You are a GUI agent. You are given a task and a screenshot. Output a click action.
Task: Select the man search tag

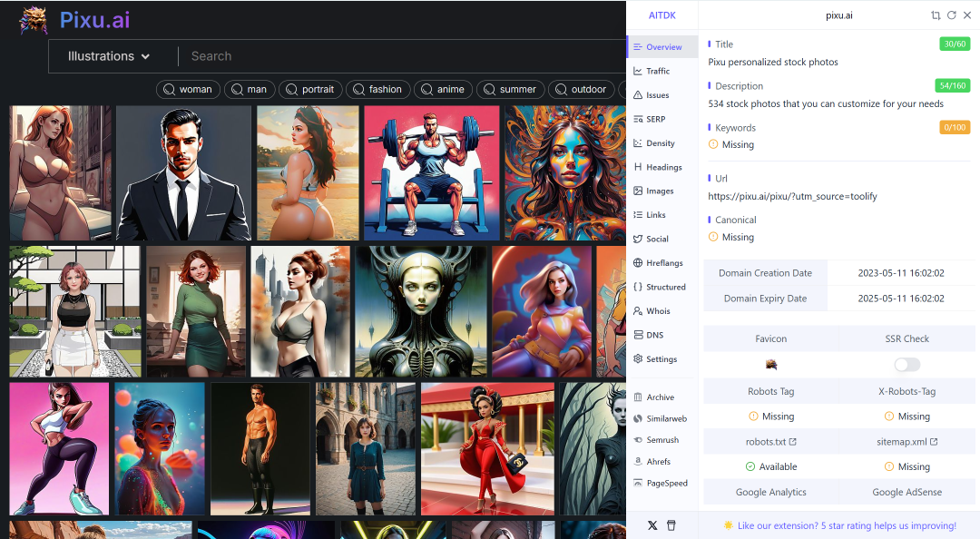(250, 90)
